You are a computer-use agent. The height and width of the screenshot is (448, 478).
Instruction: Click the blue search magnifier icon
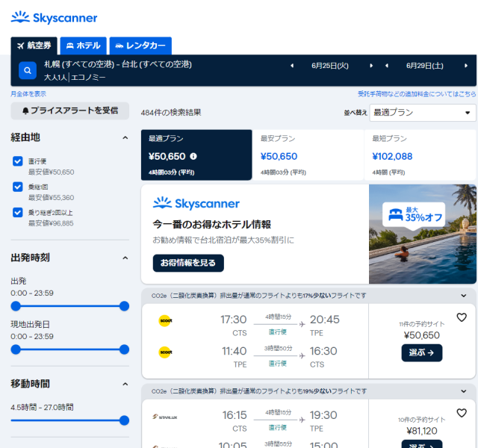pos(28,71)
